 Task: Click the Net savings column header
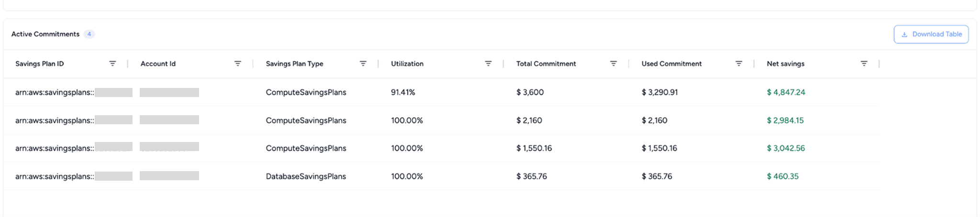tap(785, 64)
